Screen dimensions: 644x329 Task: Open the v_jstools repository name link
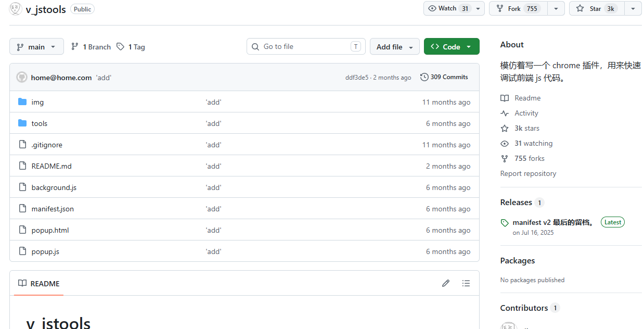pos(46,9)
